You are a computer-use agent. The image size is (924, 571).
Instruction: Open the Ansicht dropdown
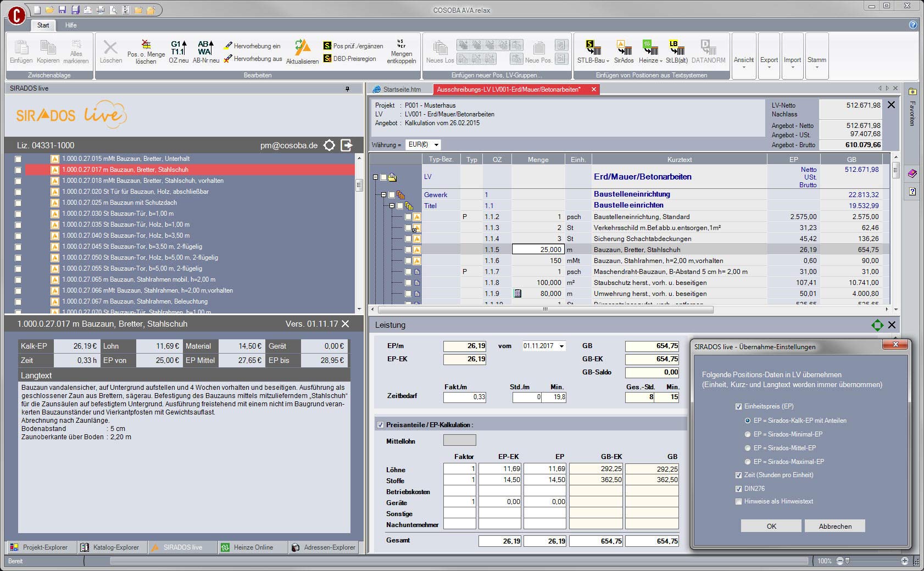744,55
